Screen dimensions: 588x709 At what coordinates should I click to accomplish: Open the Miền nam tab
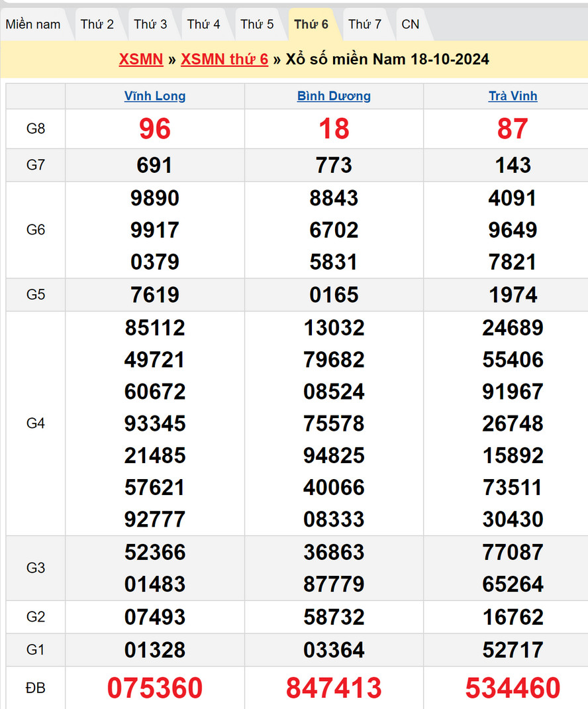coord(33,25)
